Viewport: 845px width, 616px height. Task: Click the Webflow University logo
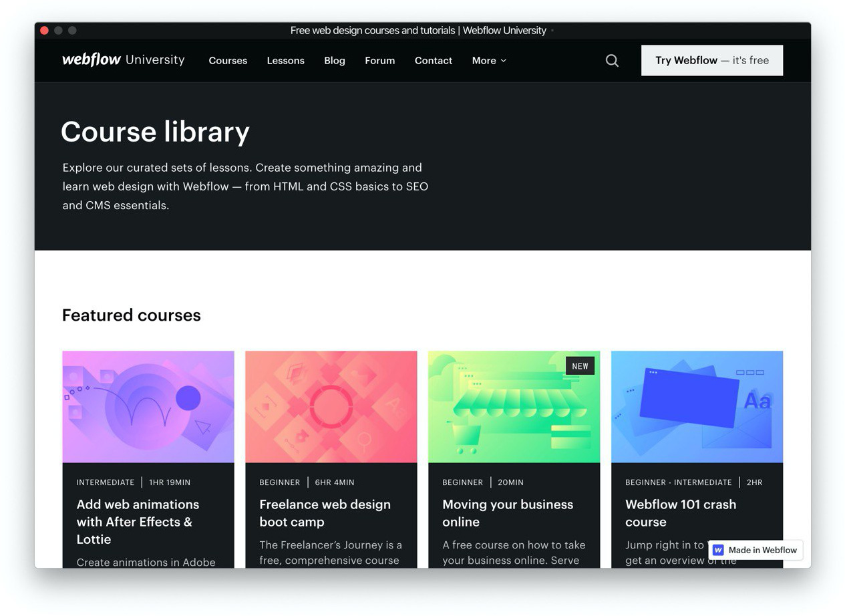coord(124,60)
